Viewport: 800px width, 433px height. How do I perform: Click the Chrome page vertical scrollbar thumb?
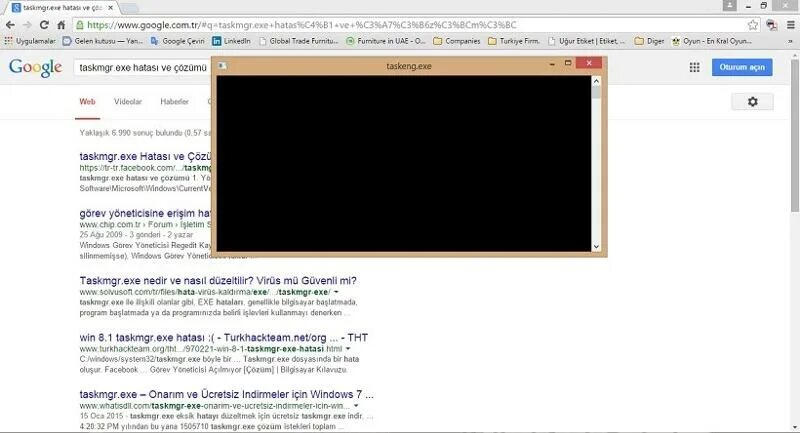click(794, 135)
